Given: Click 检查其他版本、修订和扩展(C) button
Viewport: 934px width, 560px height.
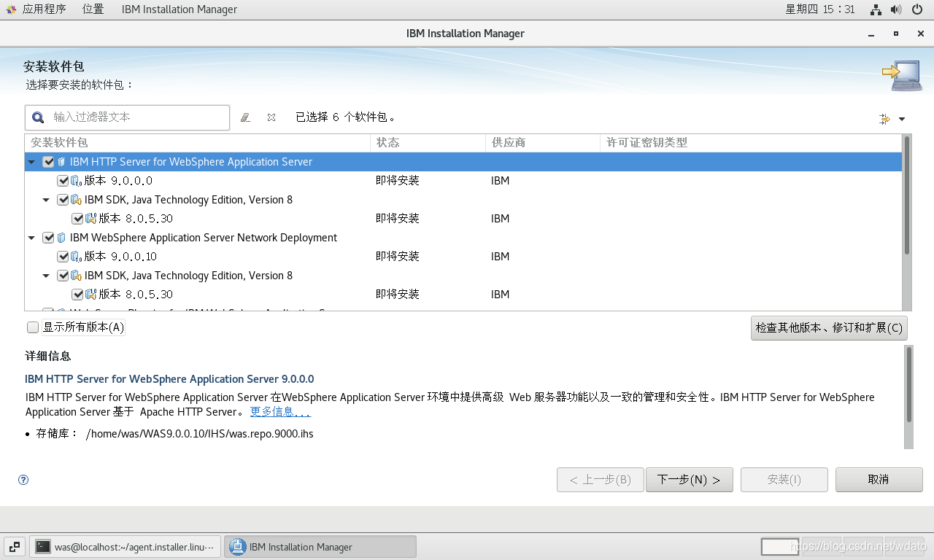Looking at the screenshot, I should pyautogui.click(x=829, y=328).
